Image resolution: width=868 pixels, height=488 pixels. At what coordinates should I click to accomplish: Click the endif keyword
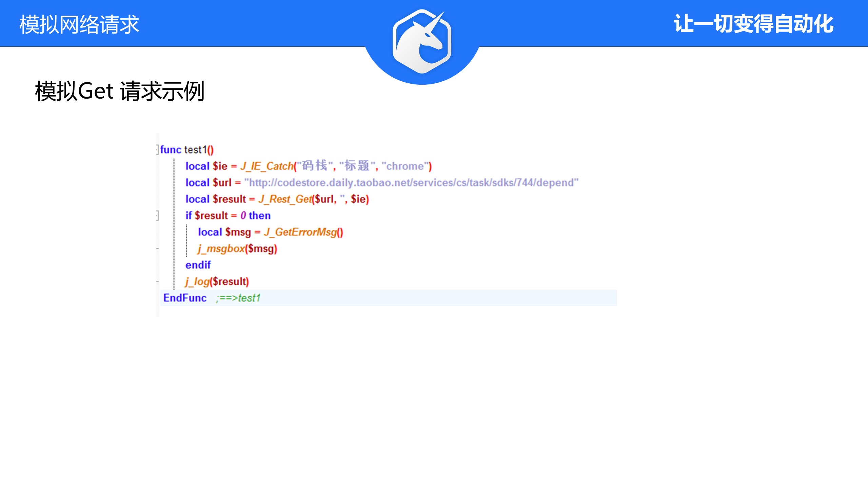pyautogui.click(x=198, y=265)
